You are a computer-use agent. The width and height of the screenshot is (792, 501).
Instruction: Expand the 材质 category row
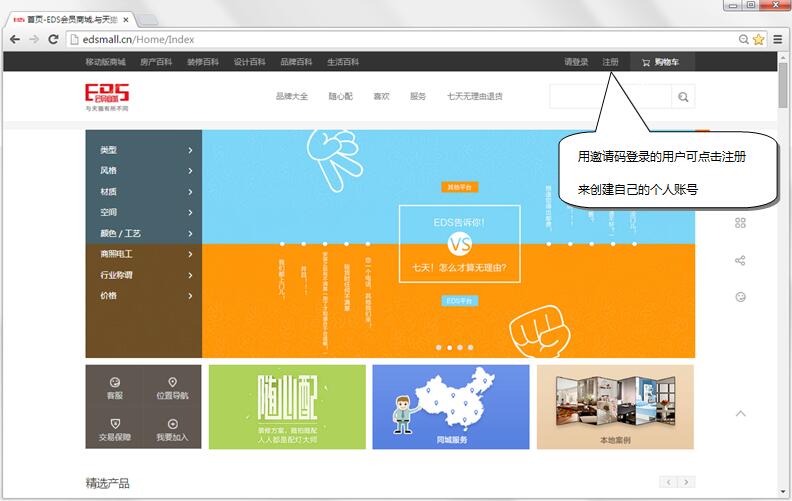tap(143, 192)
